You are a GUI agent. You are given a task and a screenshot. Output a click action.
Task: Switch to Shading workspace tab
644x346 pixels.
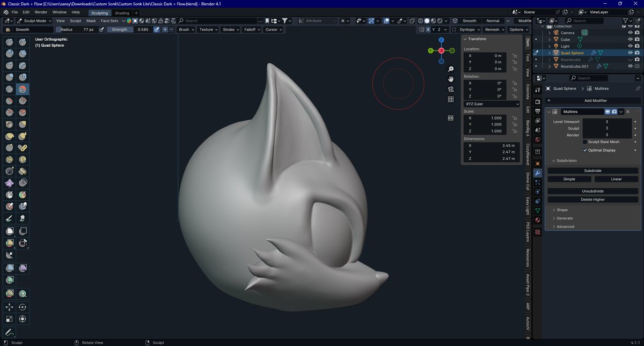[122, 13]
